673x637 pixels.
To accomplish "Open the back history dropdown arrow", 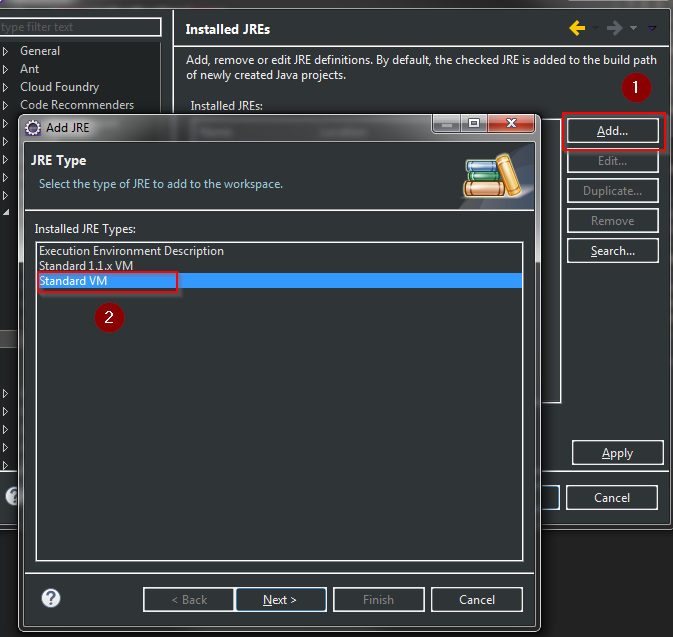I will point(595,28).
